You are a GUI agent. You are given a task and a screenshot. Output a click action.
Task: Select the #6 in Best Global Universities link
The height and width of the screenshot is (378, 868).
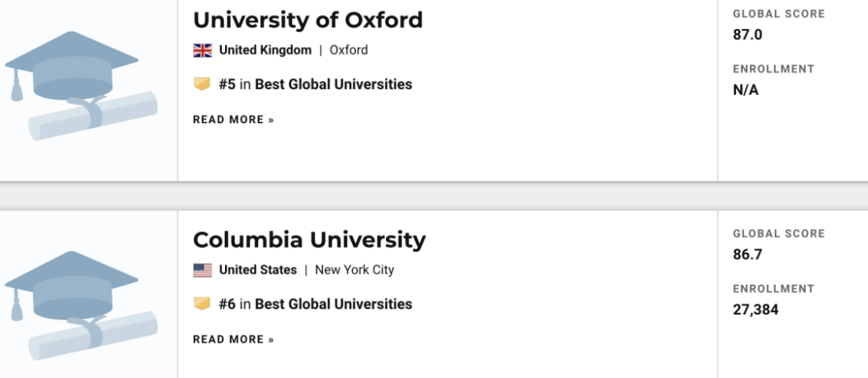point(315,304)
